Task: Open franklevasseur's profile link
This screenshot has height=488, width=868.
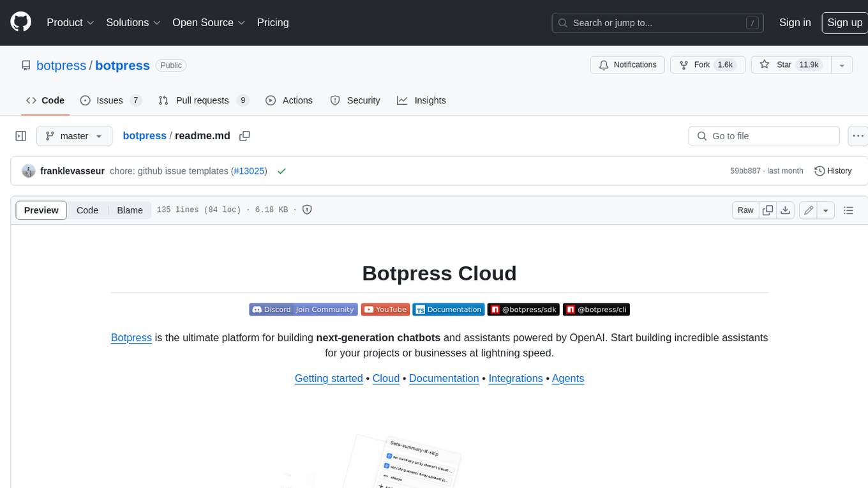Action: point(72,171)
